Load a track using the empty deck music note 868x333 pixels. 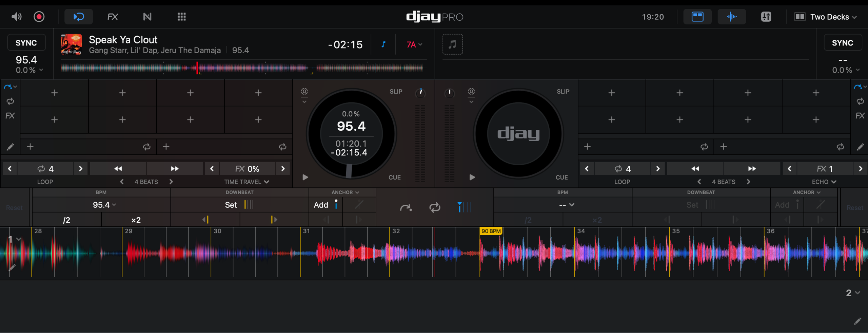(452, 44)
